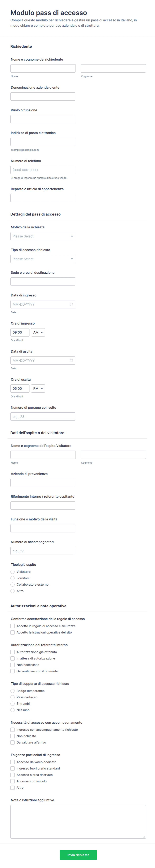Open the Tipo di accesso richiesto dropdown

(43, 259)
